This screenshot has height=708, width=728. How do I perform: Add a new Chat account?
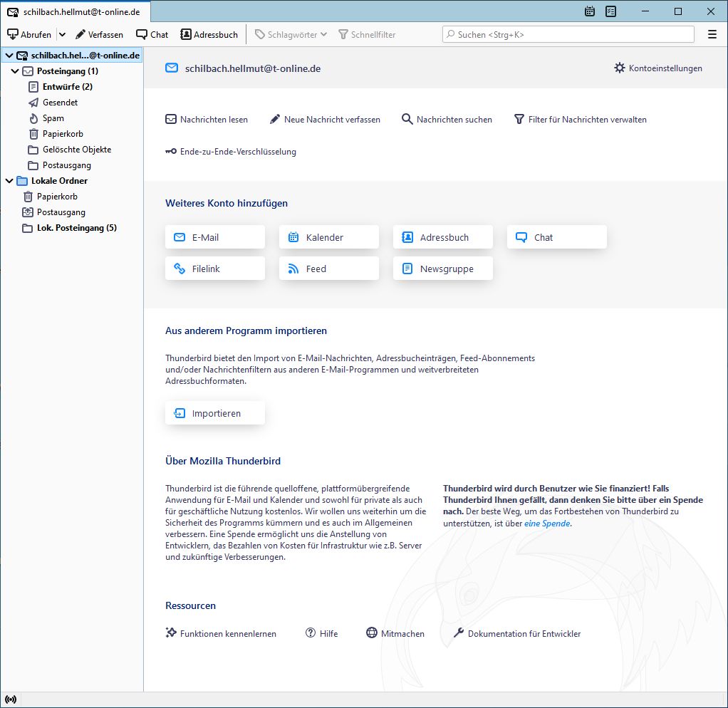(556, 237)
